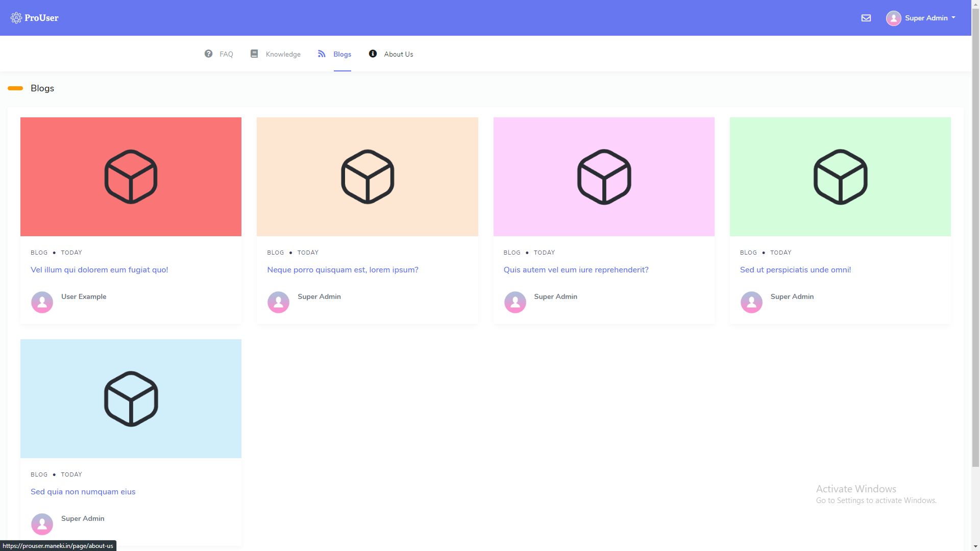Open "Neque porro quisquam est" blog post
980x551 pixels.
[342, 270]
